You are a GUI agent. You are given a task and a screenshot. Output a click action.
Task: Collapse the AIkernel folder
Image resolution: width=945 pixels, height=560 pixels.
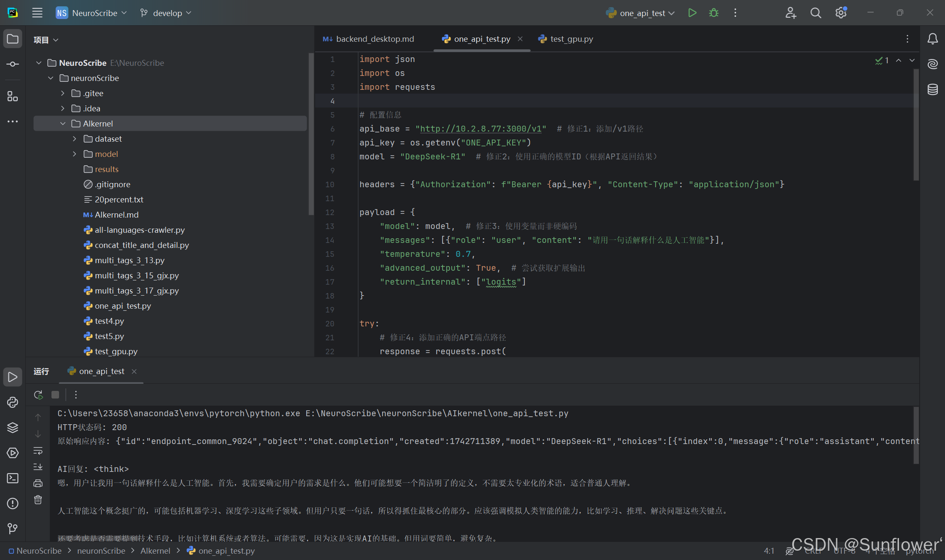pyautogui.click(x=63, y=124)
